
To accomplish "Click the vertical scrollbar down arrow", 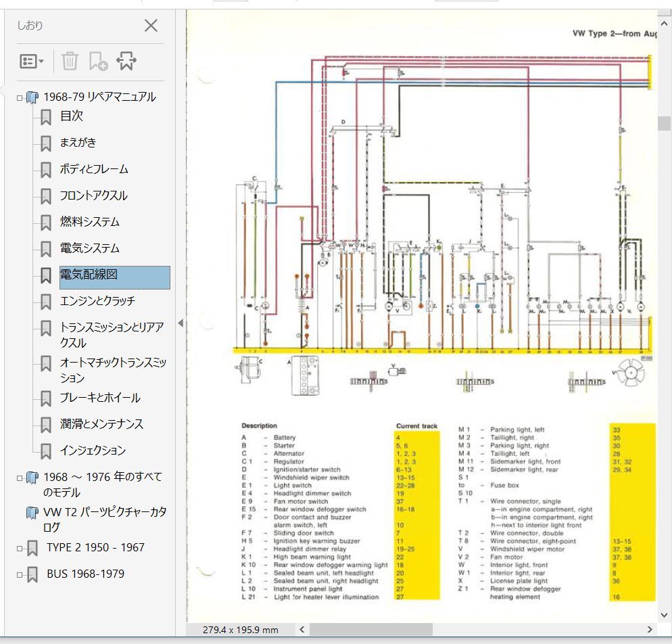I will (x=665, y=616).
